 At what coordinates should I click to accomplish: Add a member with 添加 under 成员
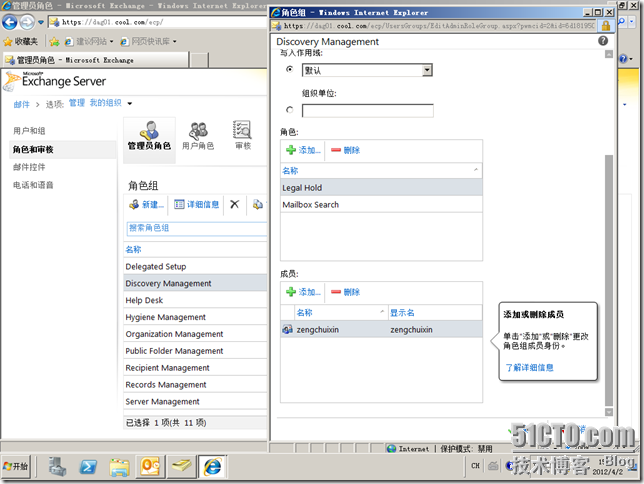tap(303, 292)
